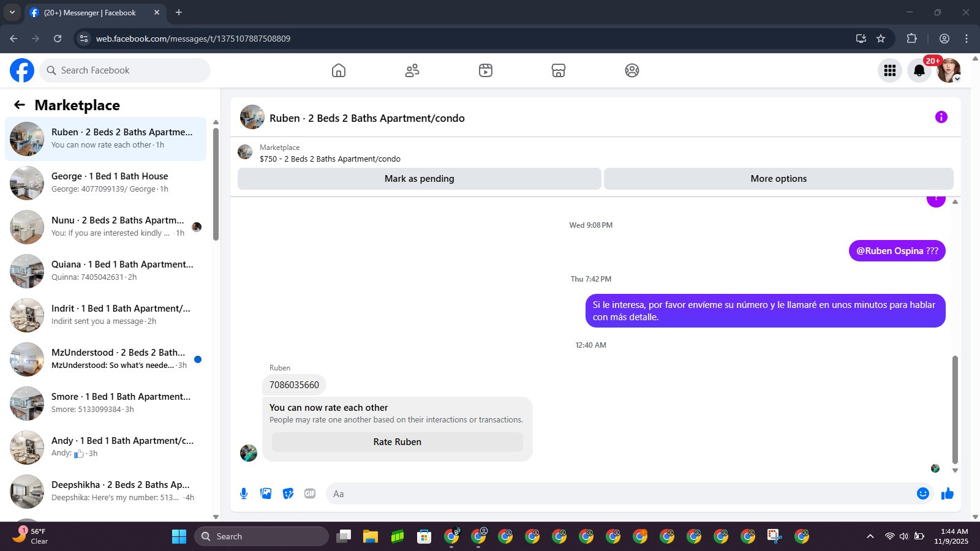This screenshot has width=980, height=551.
Task: Open Andy 1 Bed 1 Bath conversation
Action: click(x=105, y=448)
